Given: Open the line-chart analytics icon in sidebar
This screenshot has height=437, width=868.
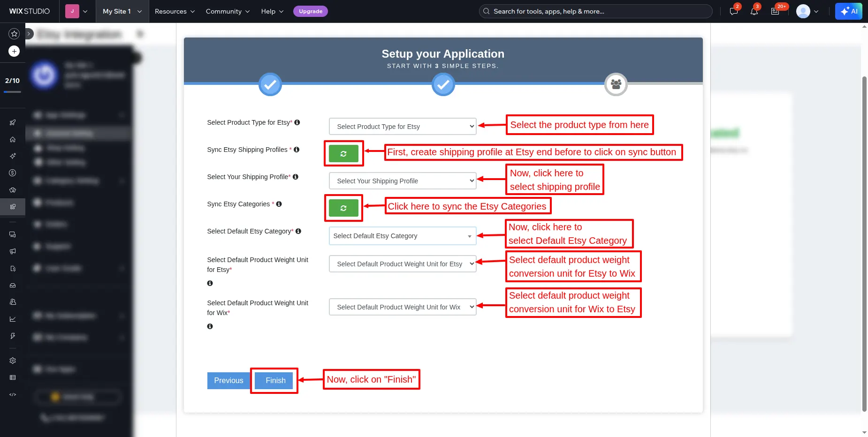Looking at the screenshot, I should [x=13, y=319].
